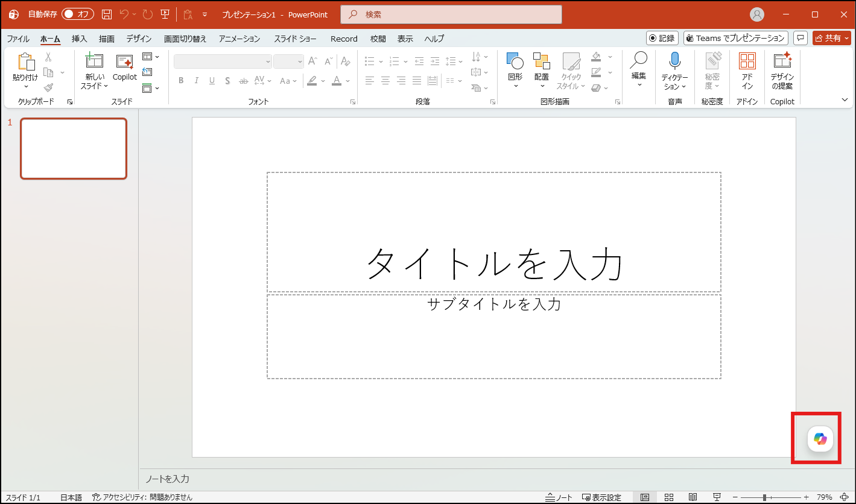Click the Save icon in title bar
Image resolution: width=856 pixels, height=504 pixels.
(x=107, y=14)
